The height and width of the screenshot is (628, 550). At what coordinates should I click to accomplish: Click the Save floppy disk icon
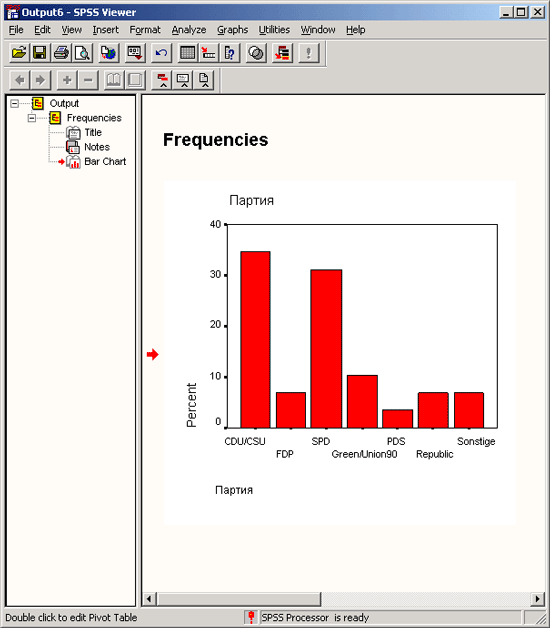point(40,53)
